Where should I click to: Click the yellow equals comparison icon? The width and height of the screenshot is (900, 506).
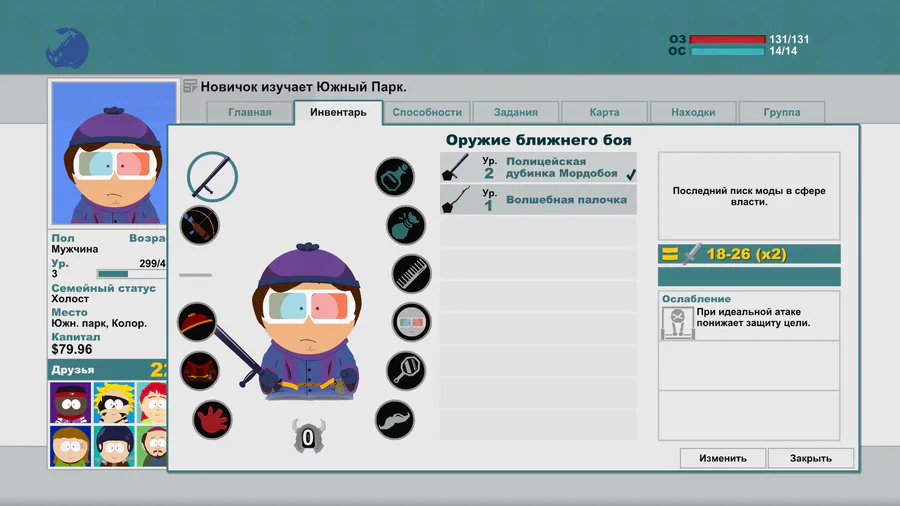pyautogui.click(x=670, y=254)
